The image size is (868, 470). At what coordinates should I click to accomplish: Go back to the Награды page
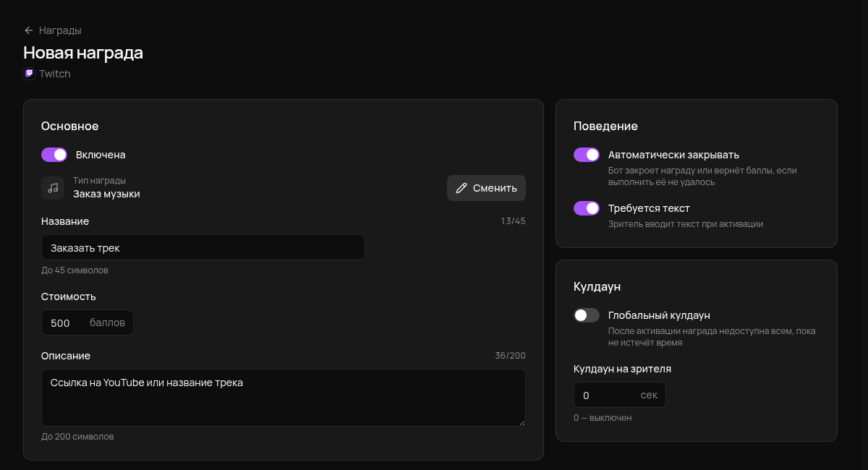(x=53, y=30)
